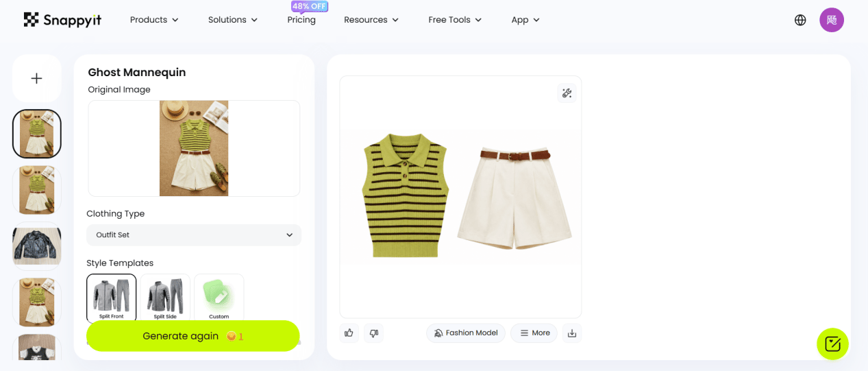This screenshot has height=371, width=868.
Task: Open the purple user avatar menu
Action: point(832,20)
